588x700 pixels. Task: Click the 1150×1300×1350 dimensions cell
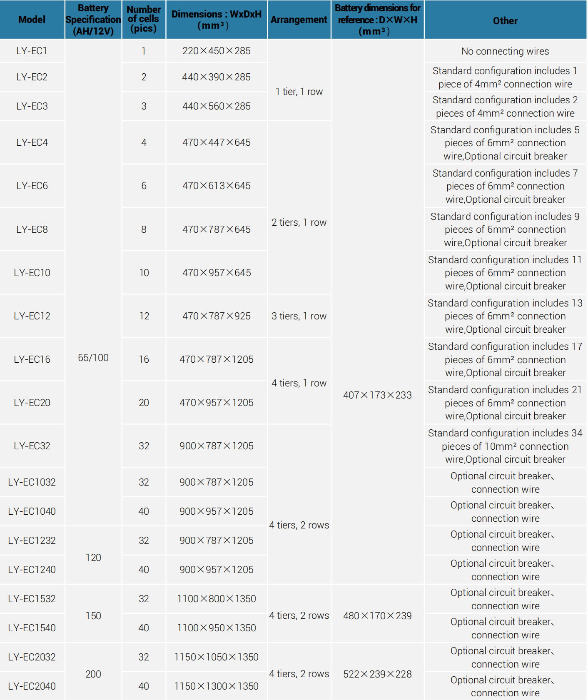(217, 686)
